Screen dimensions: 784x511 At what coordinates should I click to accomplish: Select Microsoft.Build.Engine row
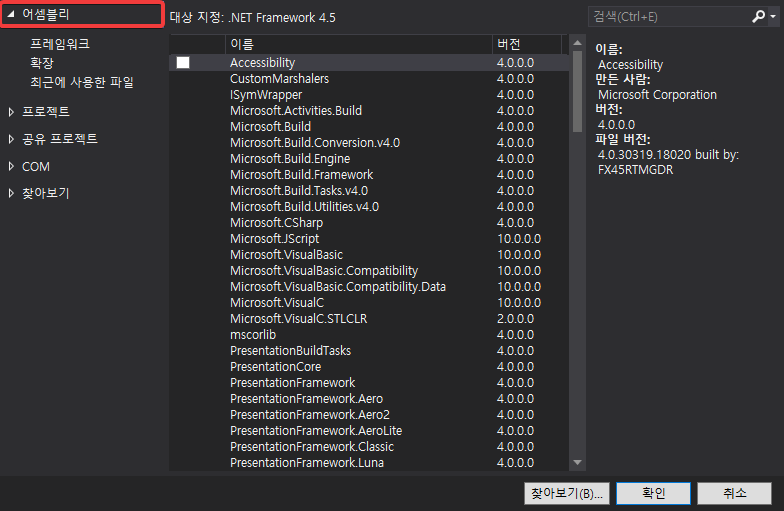pyautogui.click(x=369, y=158)
